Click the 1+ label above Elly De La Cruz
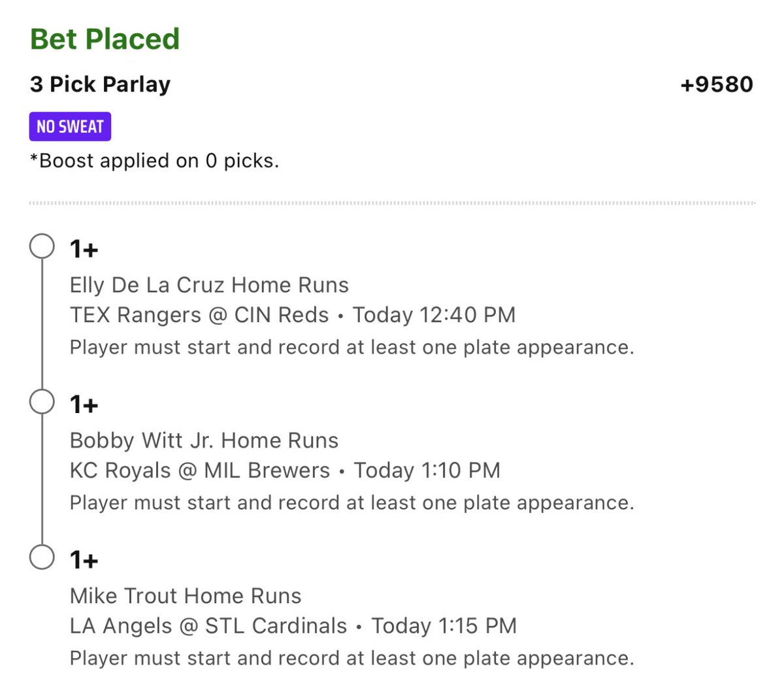The image size is (784, 696). 84,249
